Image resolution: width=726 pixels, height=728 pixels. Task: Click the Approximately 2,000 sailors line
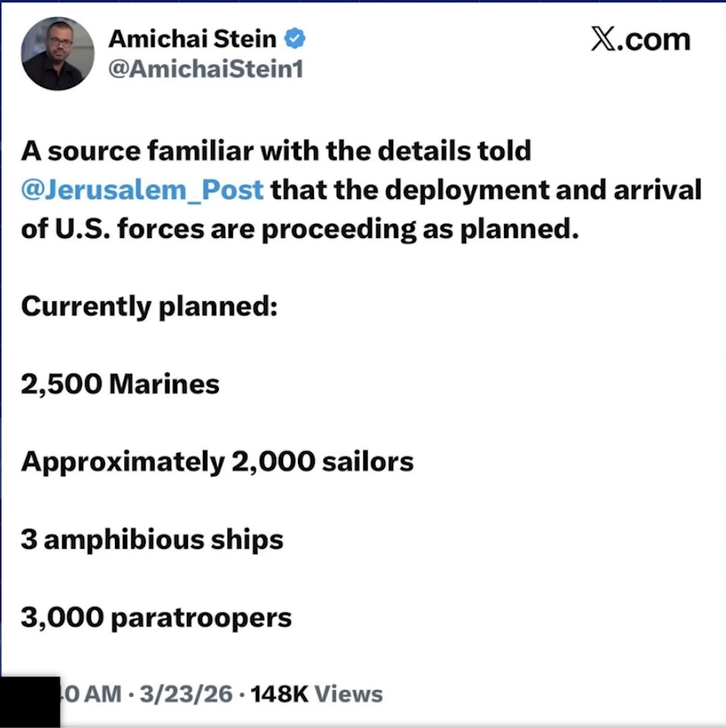tap(217, 461)
